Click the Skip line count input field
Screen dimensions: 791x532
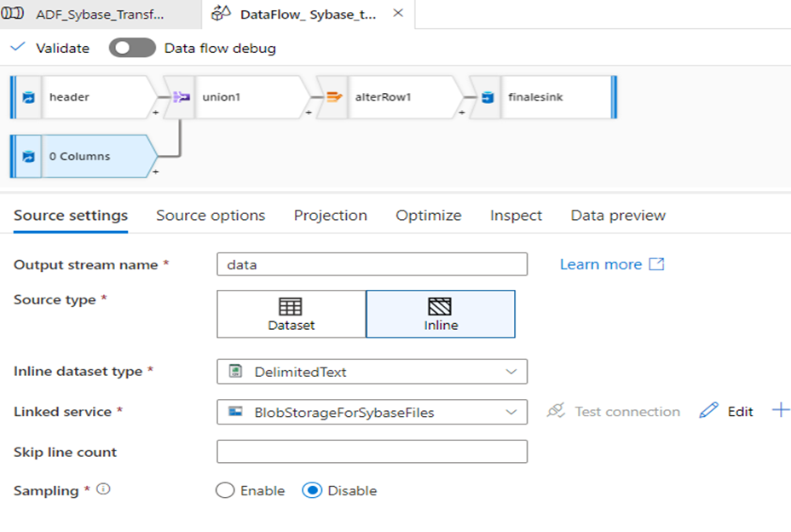click(372, 451)
